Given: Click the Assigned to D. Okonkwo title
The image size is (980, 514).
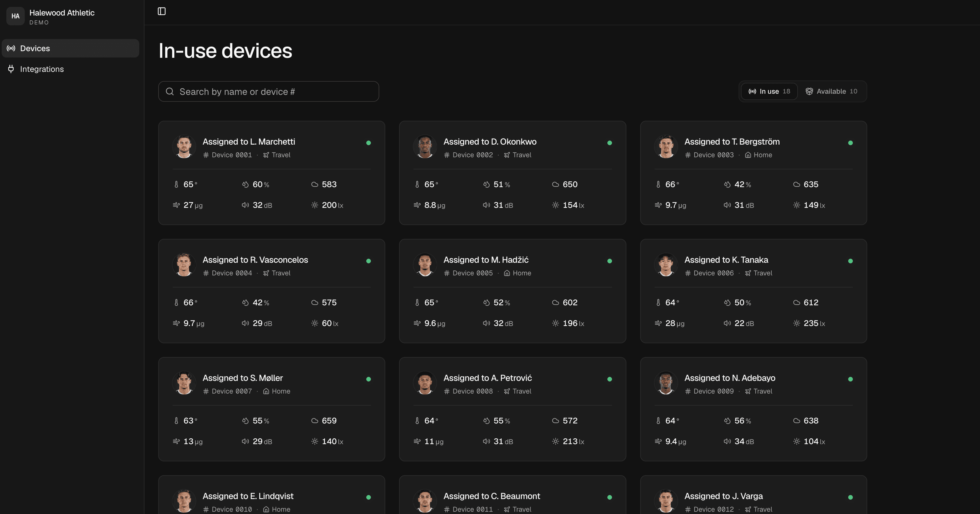Looking at the screenshot, I should tap(490, 142).
